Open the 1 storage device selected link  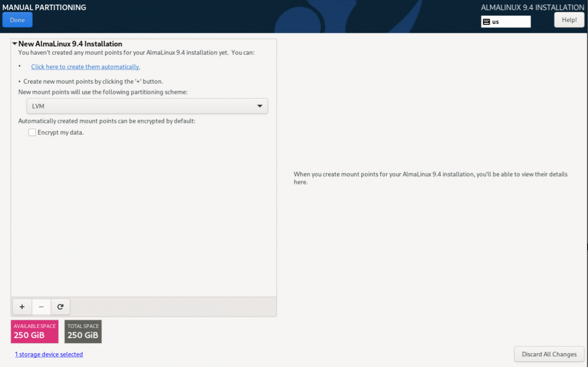pos(49,354)
